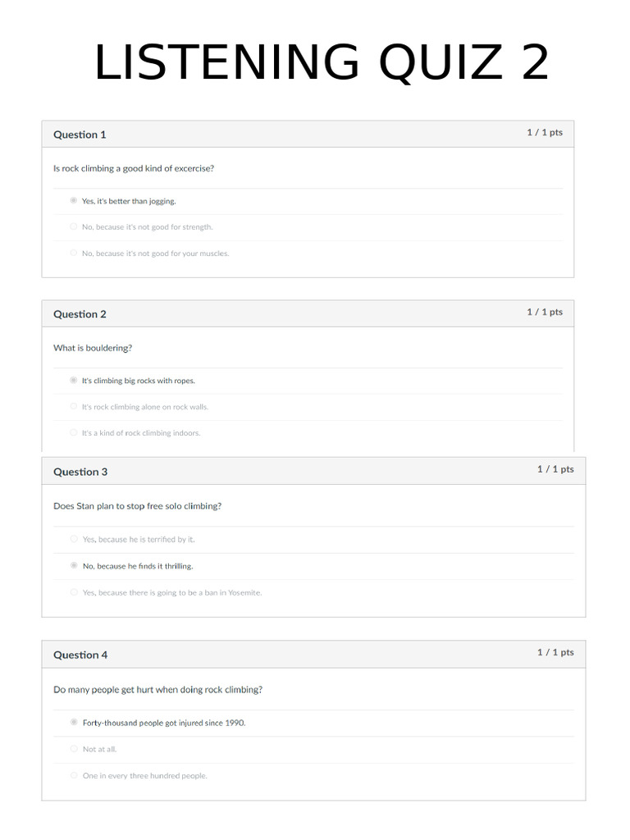This screenshot has width=630, height=840.
Task: Click the "What is bouldering?" question text
Action: (93, 348)
